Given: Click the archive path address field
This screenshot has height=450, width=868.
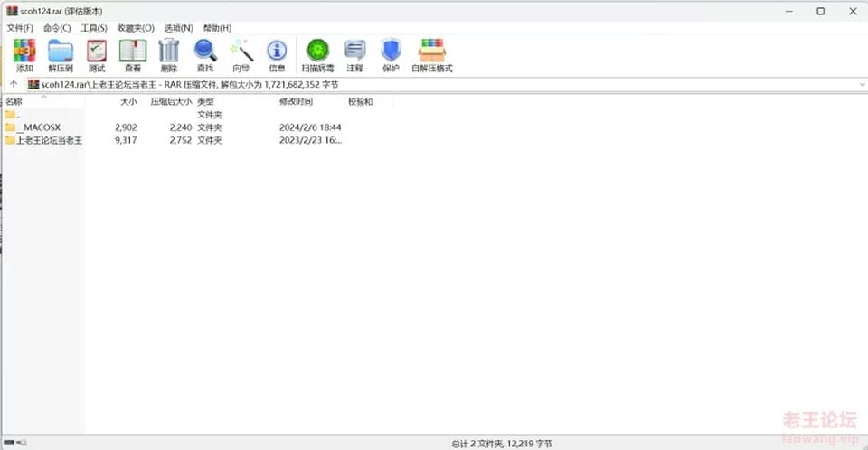Looking at the screenshot, I should (x=448, y=85).
